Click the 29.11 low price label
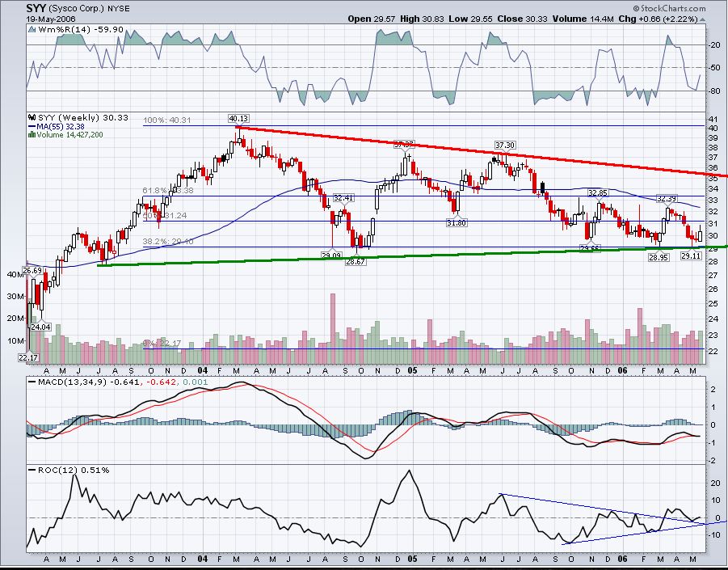The image size is (728, 570). [x=691, y=255]
